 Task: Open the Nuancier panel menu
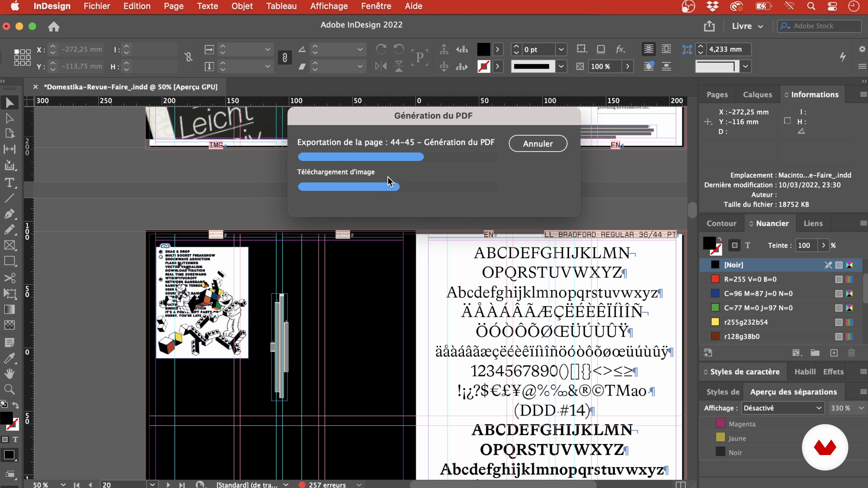pyautogui.click(x=863, y=223)
